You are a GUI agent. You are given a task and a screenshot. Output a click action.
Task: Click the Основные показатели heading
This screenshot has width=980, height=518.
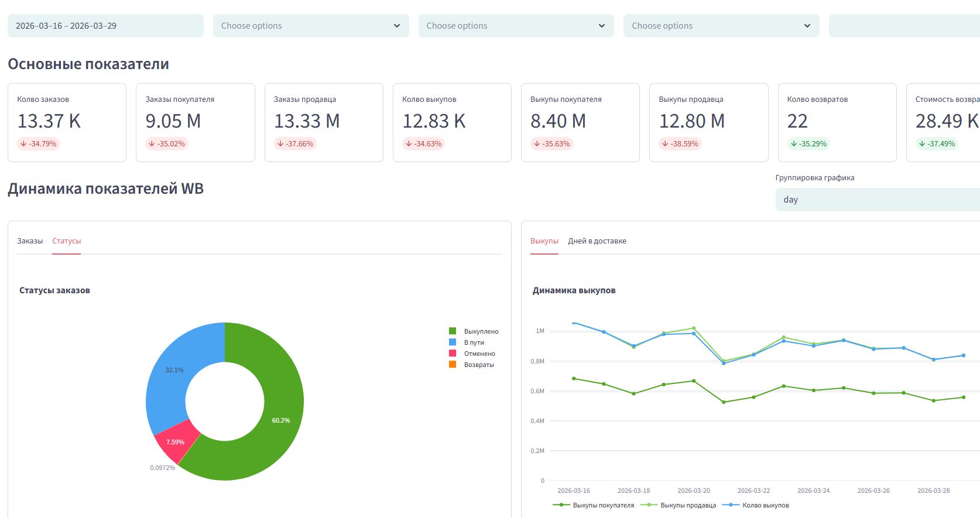click(x=88, y=64)
